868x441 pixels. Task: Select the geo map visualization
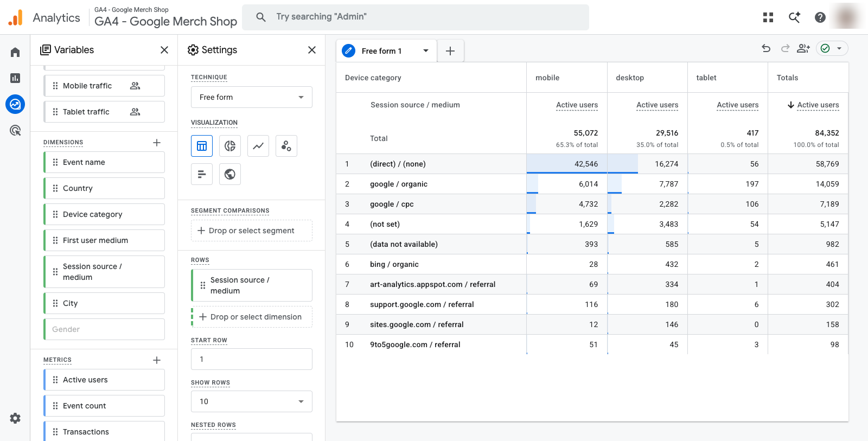(x=230, y=174)
